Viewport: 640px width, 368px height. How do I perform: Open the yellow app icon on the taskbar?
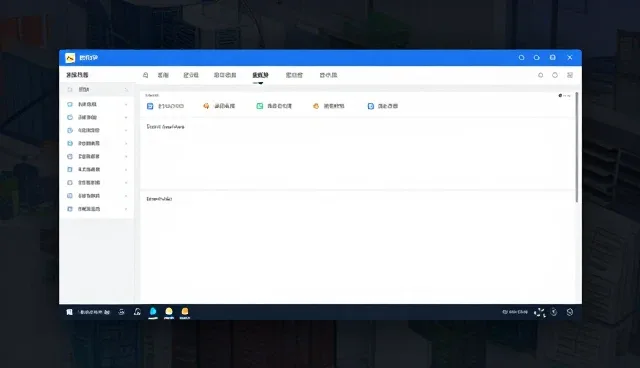pyautogui.click(x=169, y=312)
